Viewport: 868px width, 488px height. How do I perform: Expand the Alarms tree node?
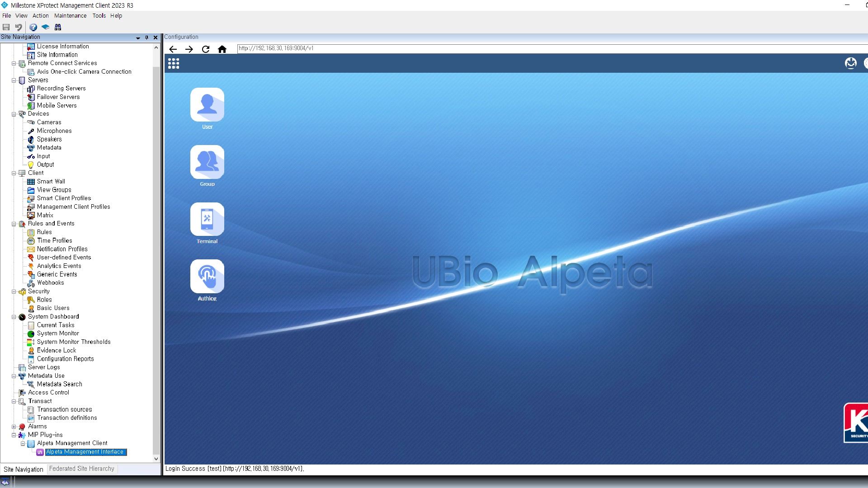click(14, 427)
